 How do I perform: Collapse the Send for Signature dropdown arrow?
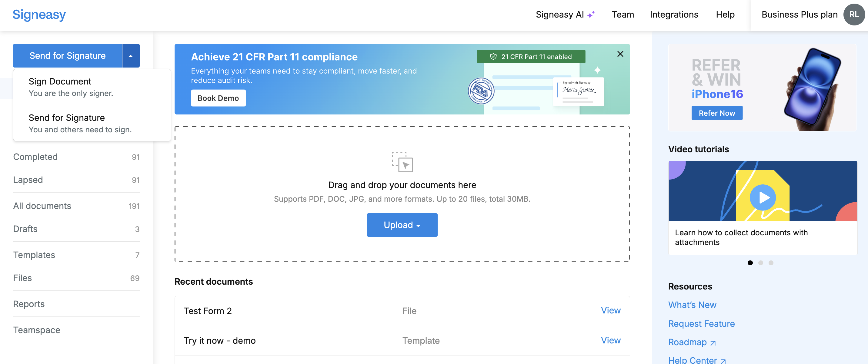coord(131,56)
